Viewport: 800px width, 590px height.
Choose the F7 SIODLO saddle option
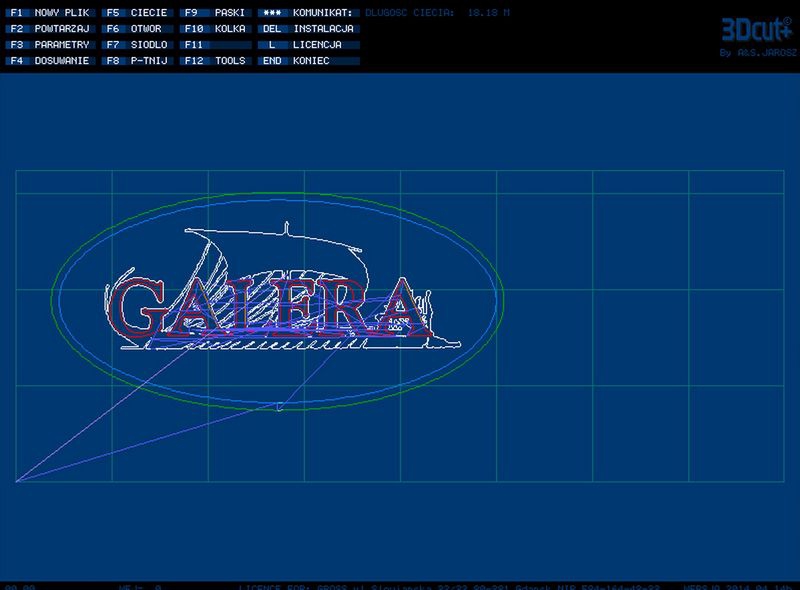pos(137,45)
